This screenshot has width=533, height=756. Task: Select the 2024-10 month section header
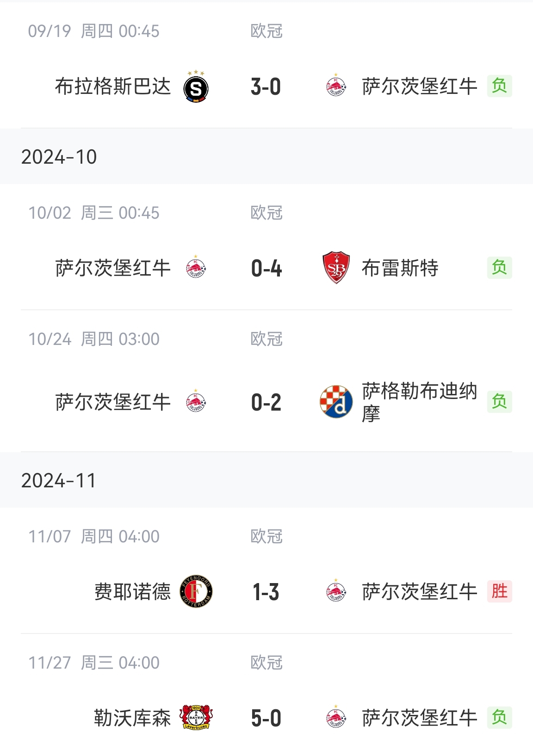(59, 157)
